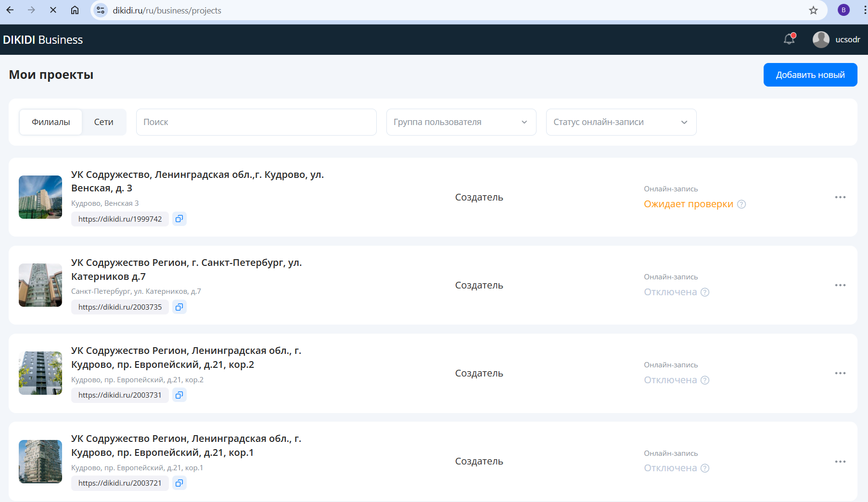The image size is (868, 502).
Task: Select the Филиалы tab
Action: tap(51, 122)
